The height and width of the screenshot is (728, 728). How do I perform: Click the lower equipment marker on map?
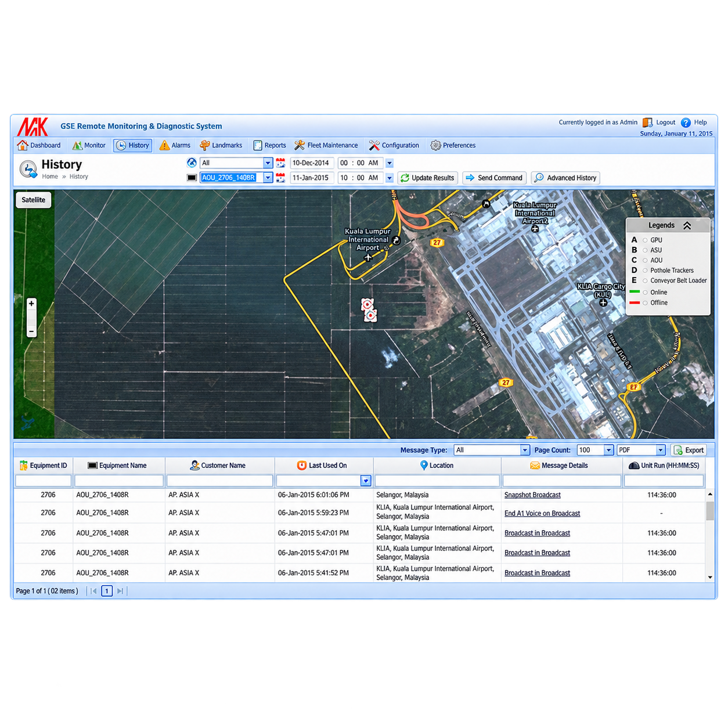pos(370,315)
